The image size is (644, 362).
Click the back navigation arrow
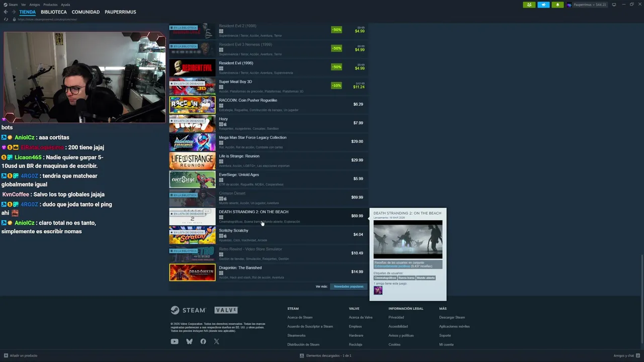6,12
